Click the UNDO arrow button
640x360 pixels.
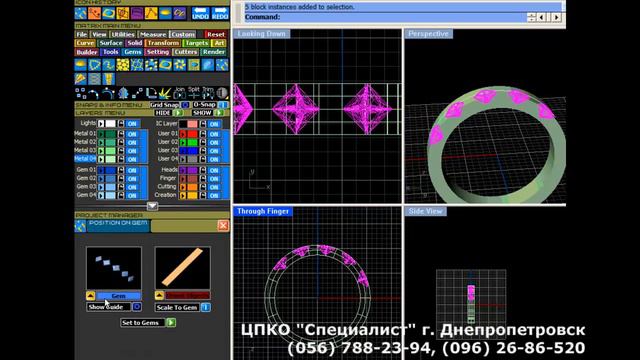coord(200,13)
